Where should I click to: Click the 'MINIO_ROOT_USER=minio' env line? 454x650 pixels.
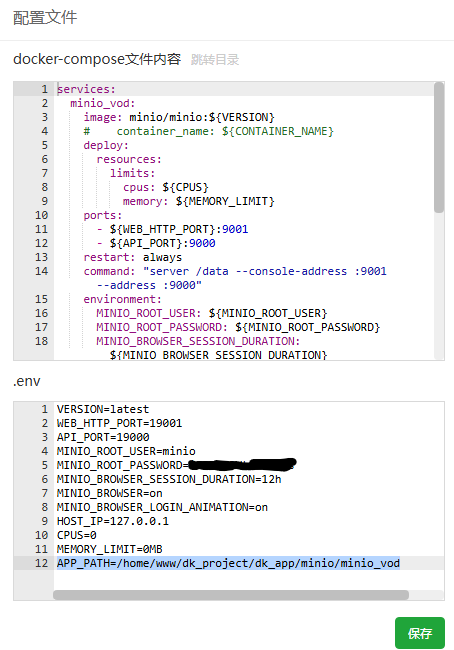pyautogui.click(x=126, y=451)
